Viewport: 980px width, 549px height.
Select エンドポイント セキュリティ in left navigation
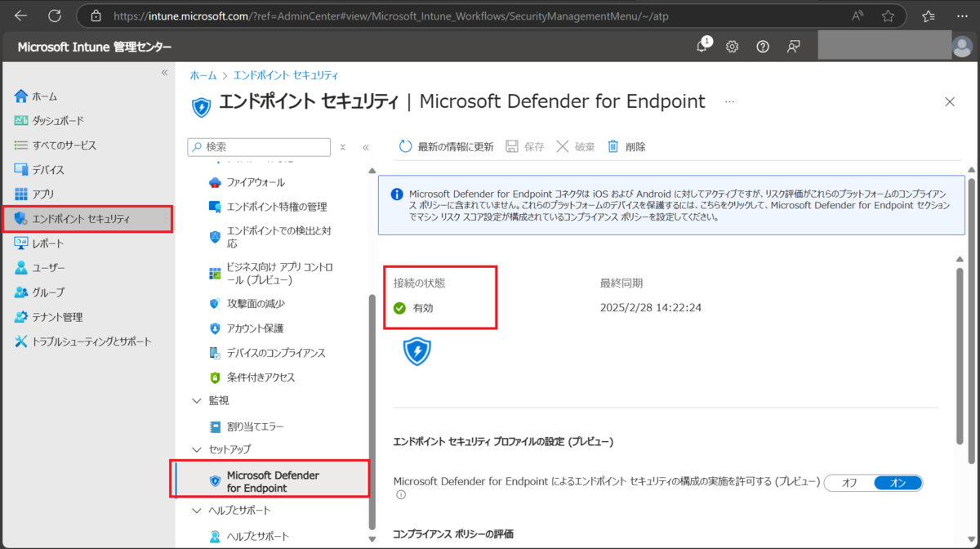(87, 219)
